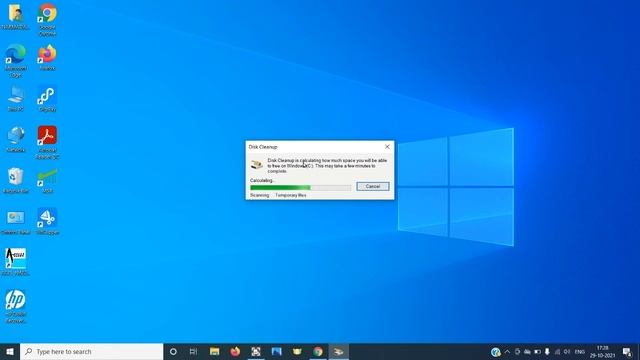The width and height of the screenshot is (640, 360).
Task: Cancel the Disk Cleanup calculation
Action: point(373,186)
